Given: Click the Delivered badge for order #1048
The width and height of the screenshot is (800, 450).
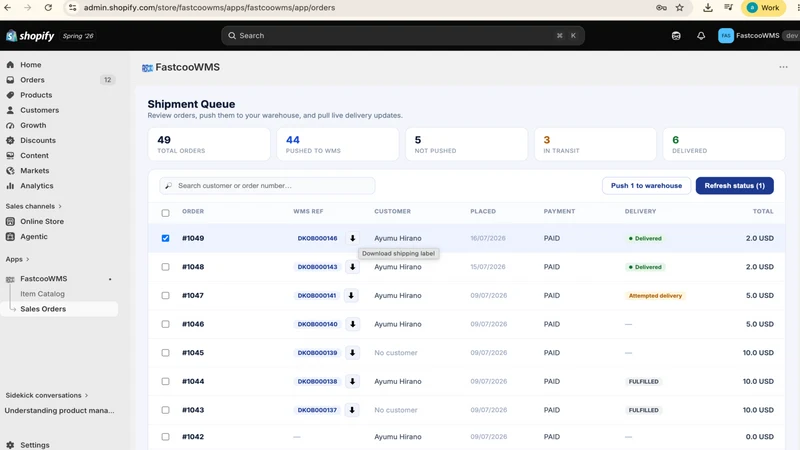Looking at the screenshot, I should coord(645,267).
